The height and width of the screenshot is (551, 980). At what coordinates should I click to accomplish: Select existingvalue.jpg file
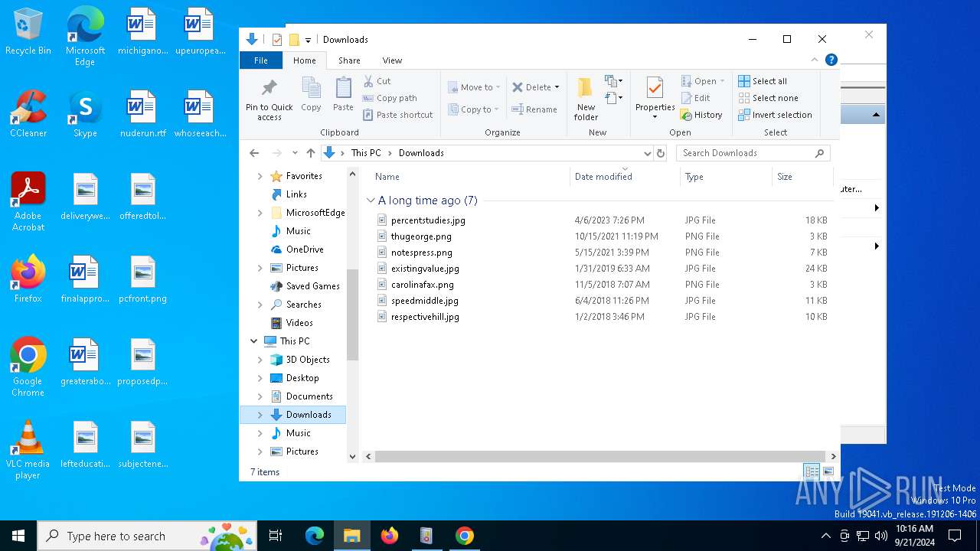coord(418,269)
